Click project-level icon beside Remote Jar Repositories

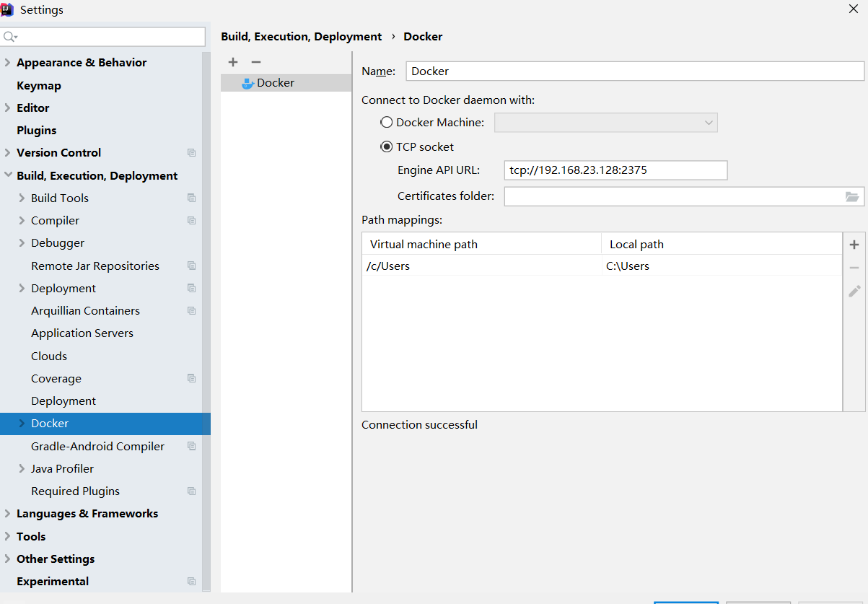pos(191,266)
